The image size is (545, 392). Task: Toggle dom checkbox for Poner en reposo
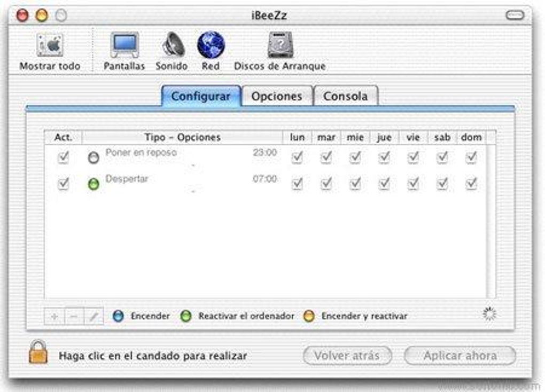point(471,158)
